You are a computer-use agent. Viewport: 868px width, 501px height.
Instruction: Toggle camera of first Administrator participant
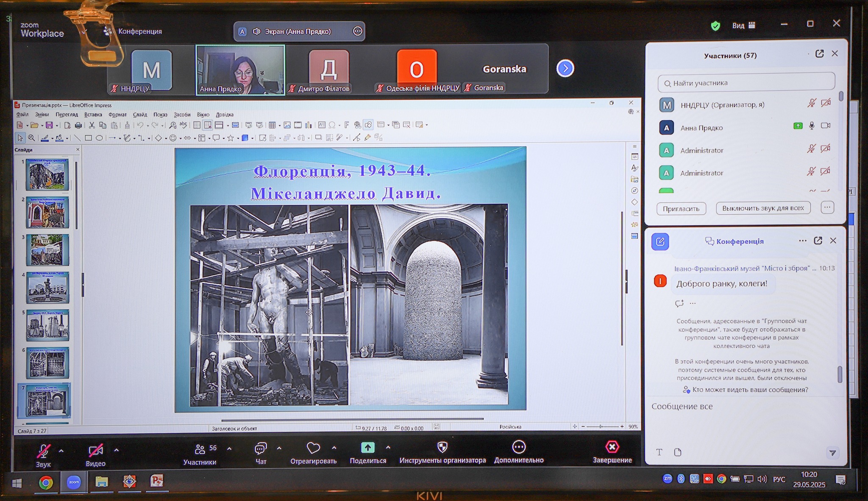[825, 148]
